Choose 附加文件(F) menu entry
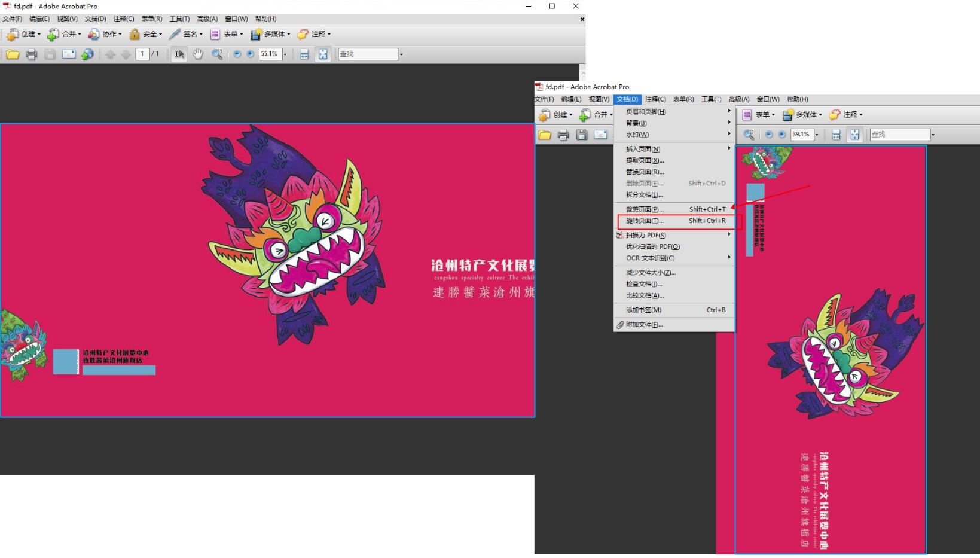 675,325
